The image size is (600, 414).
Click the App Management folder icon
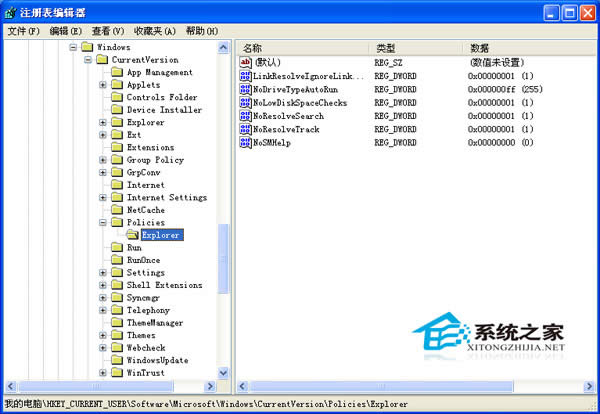pyautogui.click(x=117, y=72)
